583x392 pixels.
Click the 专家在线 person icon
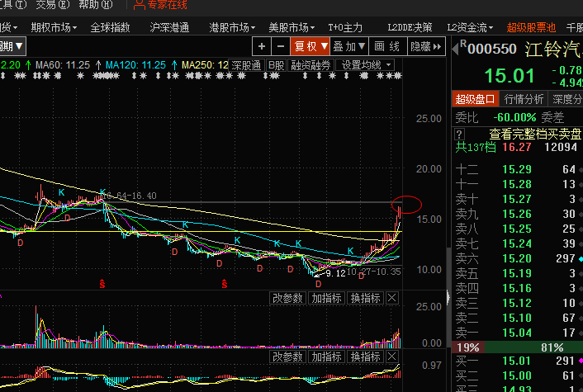pyautogui.click(x=139, y=5)
